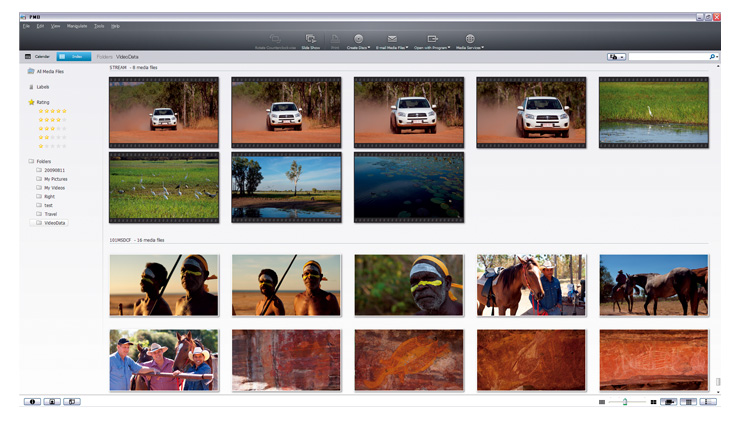Click the Rotate Counterclockwise icon
The height and width of the screenshot is (426, 740).
pos(275,38)
